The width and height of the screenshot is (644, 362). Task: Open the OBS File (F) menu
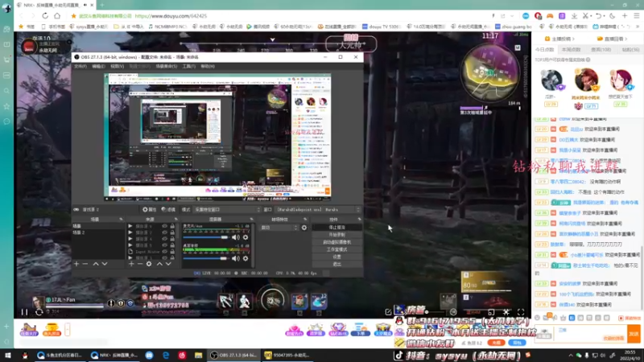tap(80, 66)
